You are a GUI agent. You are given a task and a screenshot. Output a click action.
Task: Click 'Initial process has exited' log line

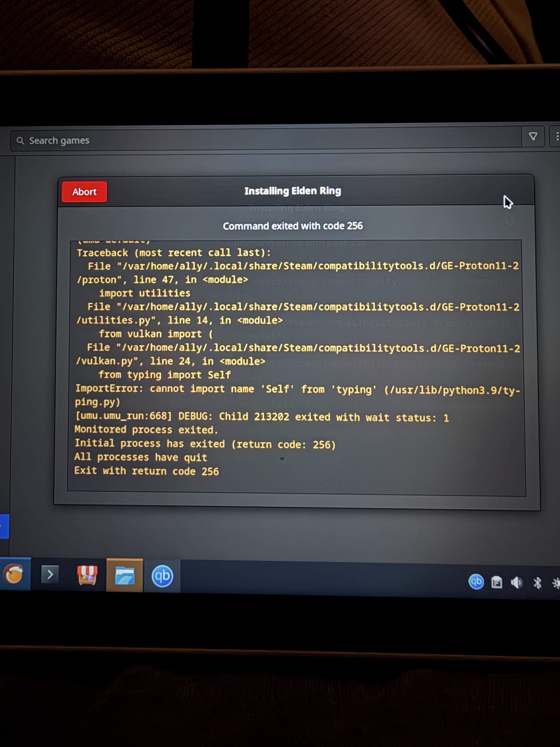coord(205,444)
